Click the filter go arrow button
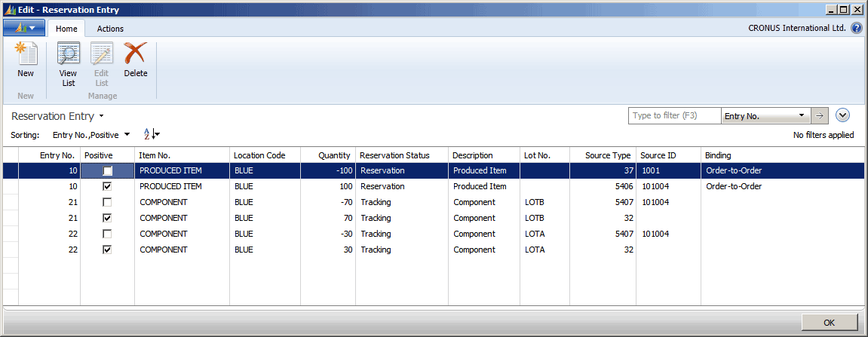This screenshot has height=337, width=868. pyautogui.click(x=819, y=116)
